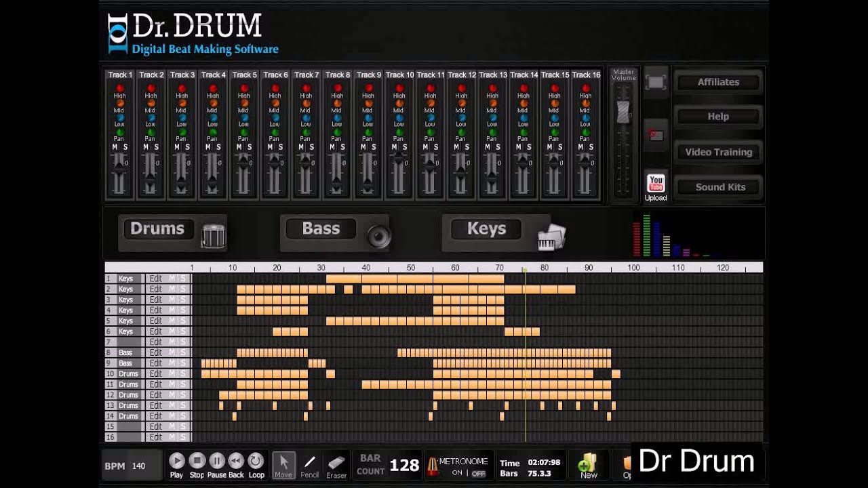
Task: Click the playhead marker on the ruler
Action: point(524,270)
